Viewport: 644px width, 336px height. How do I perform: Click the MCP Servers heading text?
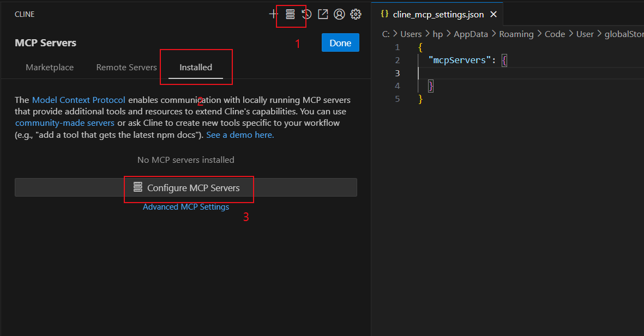coord(46,43)
